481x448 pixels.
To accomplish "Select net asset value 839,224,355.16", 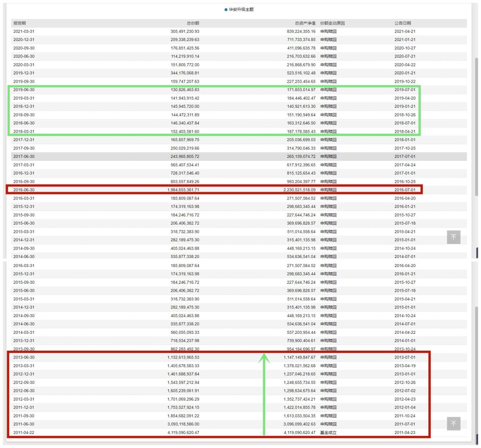I will pyautogui.click(x=301, y=31).
